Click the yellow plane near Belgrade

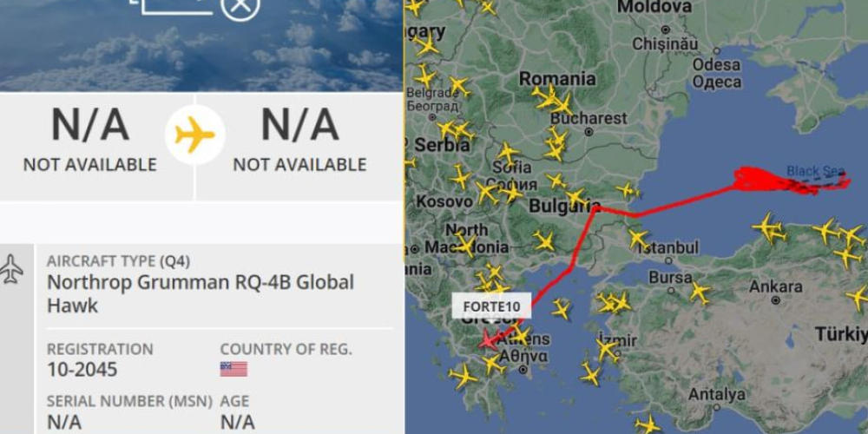pyautogui.click(x=460, y=87)
